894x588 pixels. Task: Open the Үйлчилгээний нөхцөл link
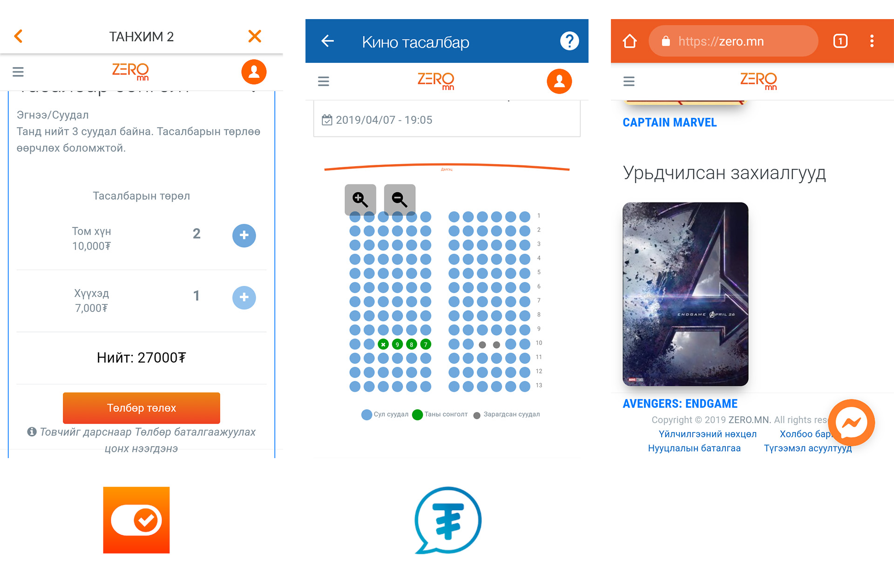[x=707, y=434]
